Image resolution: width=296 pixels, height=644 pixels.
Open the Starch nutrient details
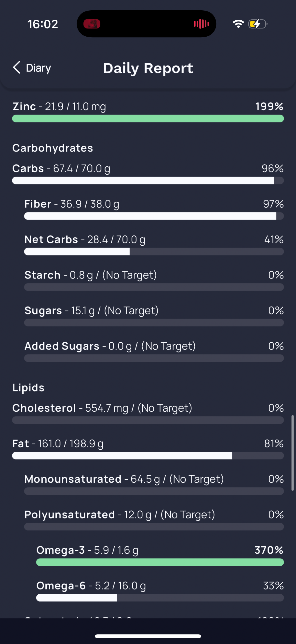(154, 280)
